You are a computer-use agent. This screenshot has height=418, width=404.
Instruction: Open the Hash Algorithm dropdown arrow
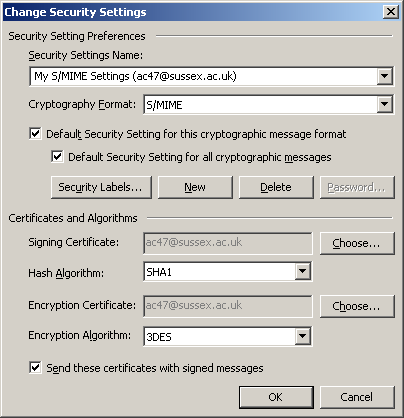303,271
